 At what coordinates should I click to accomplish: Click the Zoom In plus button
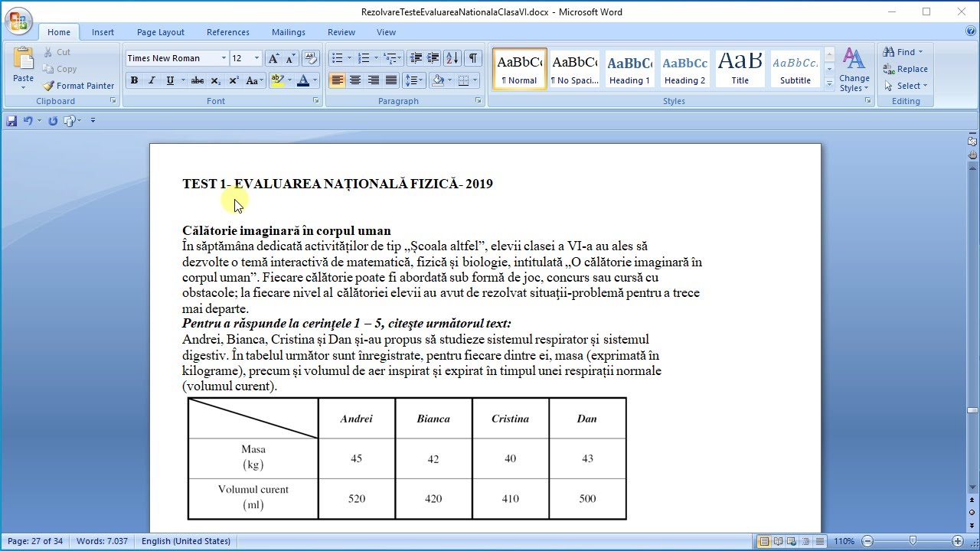[x=957, y=541]
